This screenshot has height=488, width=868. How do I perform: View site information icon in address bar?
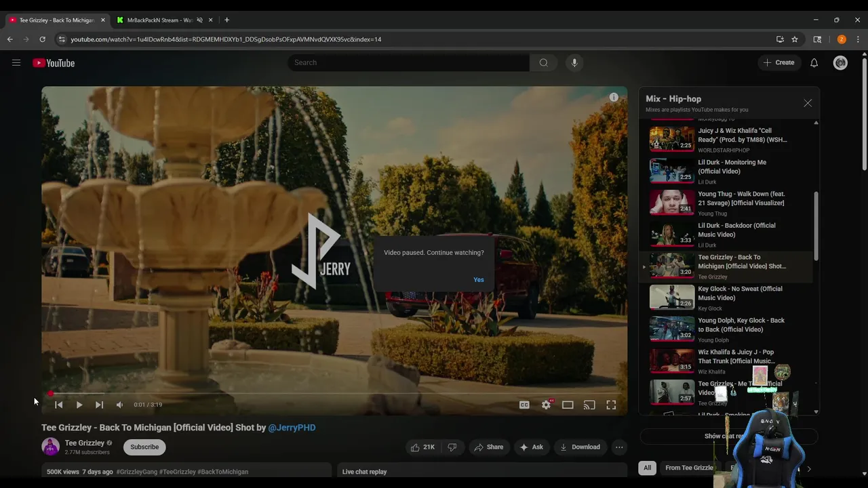point(62,39)
